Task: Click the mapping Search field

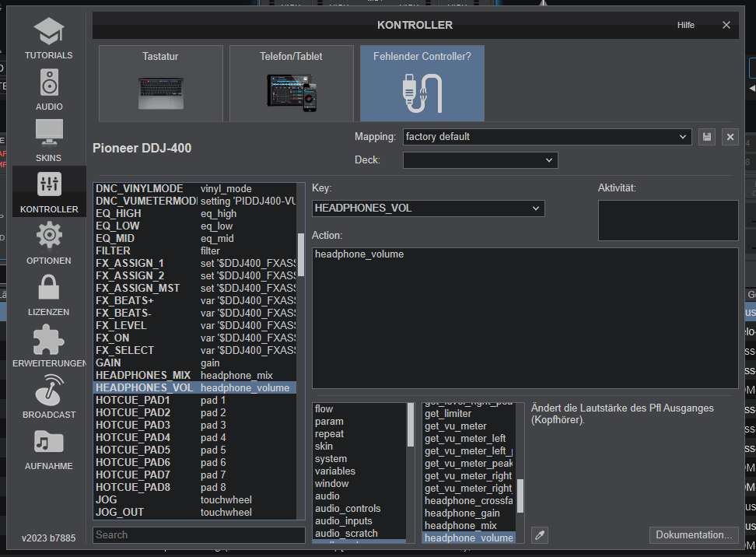Action: (x=198, y=535)
